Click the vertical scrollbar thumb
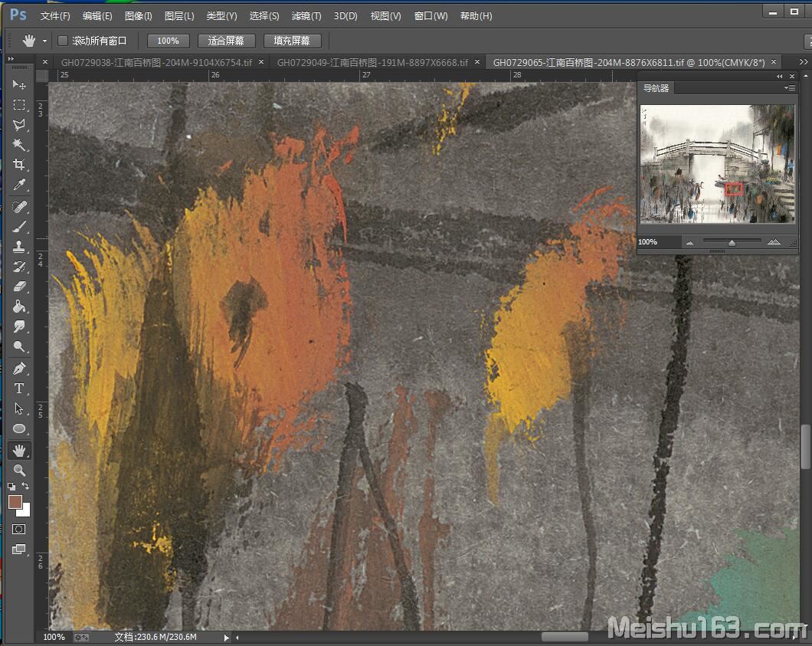812x646 pixels. 805,447
